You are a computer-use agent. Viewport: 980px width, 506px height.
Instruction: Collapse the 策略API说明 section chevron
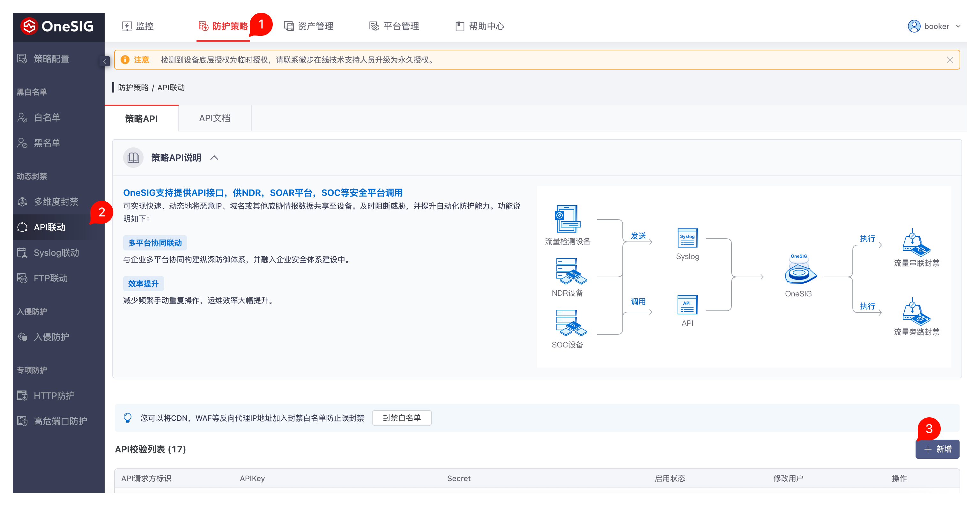click(214, 158)
